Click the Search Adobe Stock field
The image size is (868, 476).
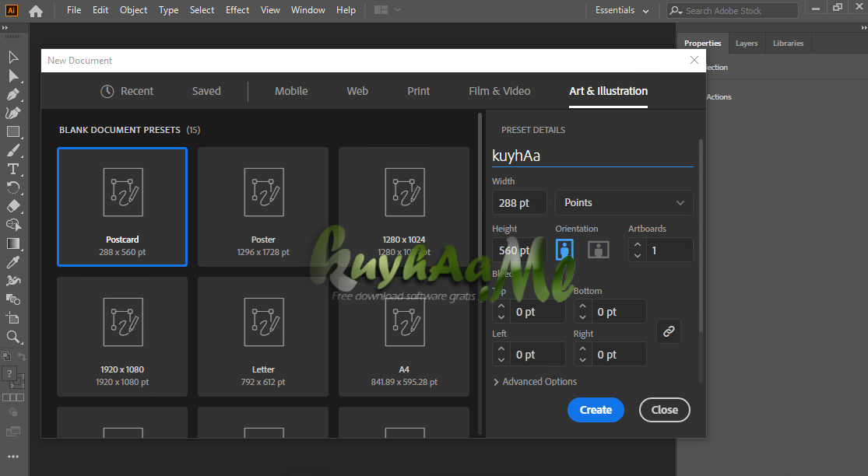pyautogui.click(x=733, y=11)
